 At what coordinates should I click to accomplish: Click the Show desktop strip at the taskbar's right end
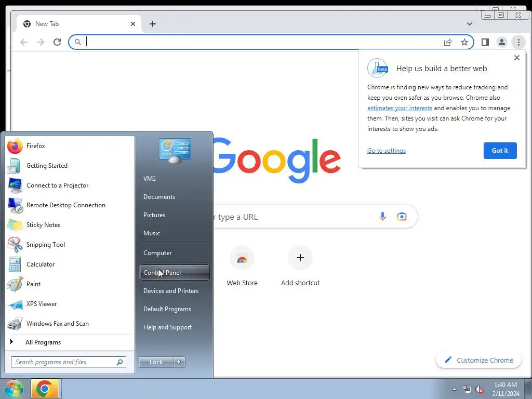[528, 389]
